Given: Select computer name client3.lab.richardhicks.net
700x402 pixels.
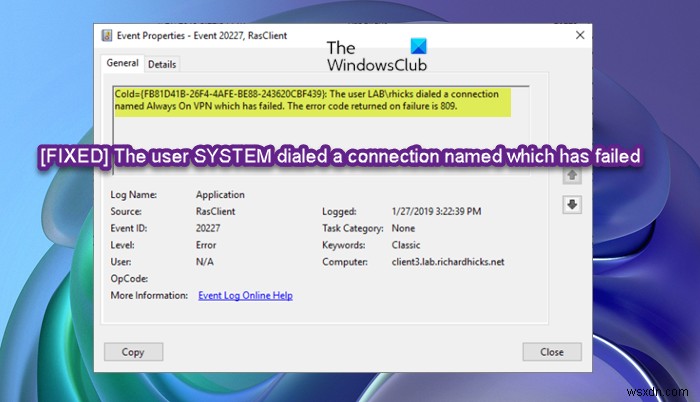Looking at the screenshot, I should pos(448,262).
